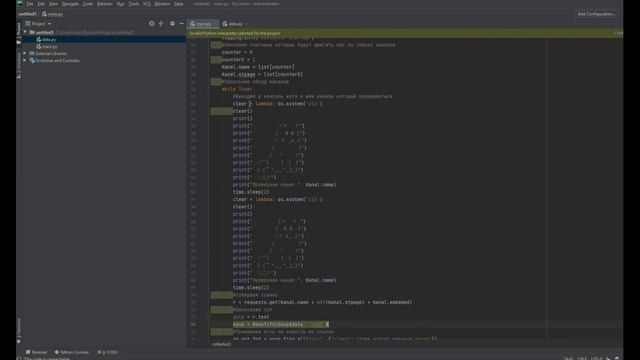Click the Add Configuration button
Viewport: 640px width, 360px height.
(x=596, y=14)
